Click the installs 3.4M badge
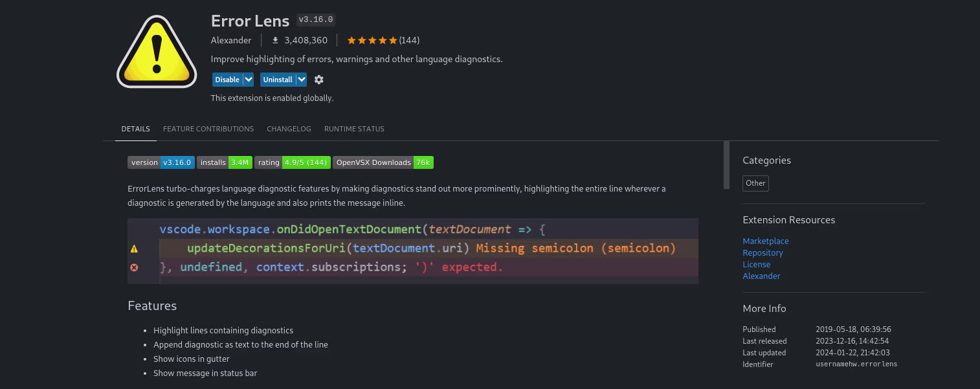980x389 pixels. (225, 162)
